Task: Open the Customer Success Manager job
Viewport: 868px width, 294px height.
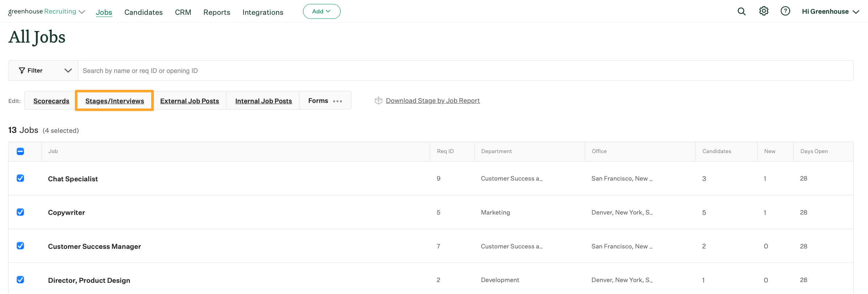Action: click(x=94, y=246)
